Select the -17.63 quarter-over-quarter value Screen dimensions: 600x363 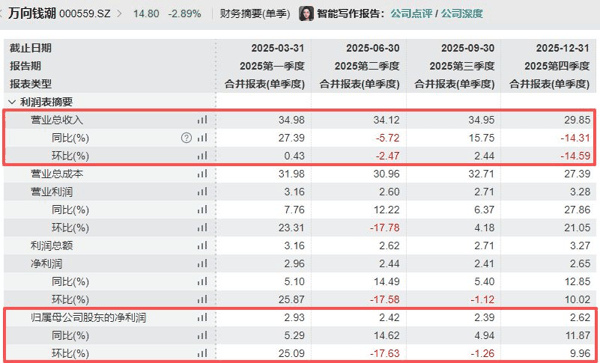[x=385, y=353]
